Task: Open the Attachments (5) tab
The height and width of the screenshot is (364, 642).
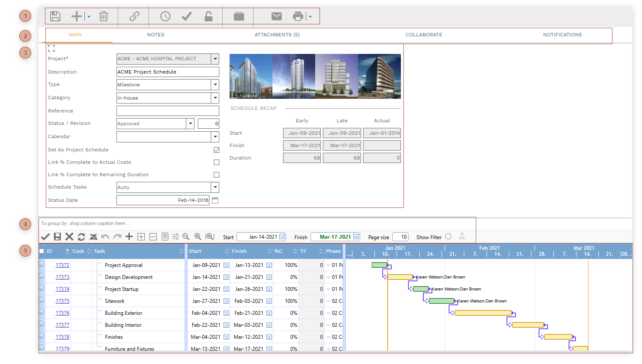Action: [x=277, y=35]
